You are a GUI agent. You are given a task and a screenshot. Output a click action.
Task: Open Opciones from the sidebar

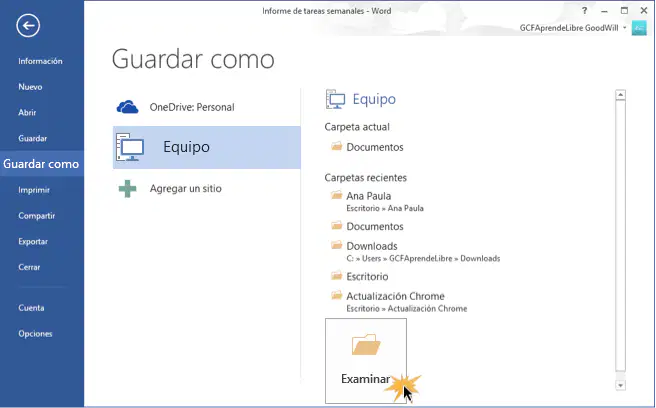point(35,334)
